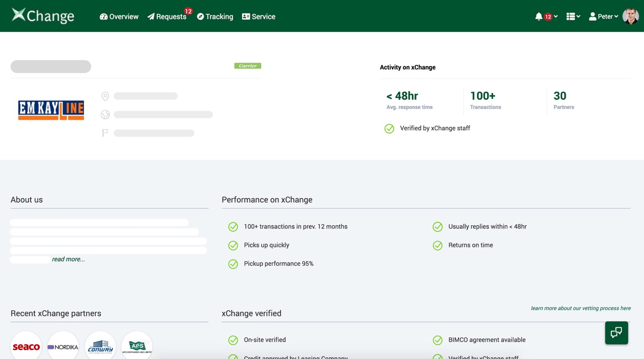Open the chat support button
The image size is (644, 359).
(617, 333)
